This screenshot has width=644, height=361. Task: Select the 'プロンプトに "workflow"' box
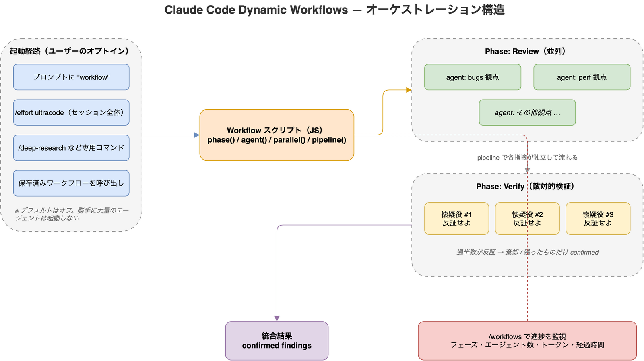click(x=71, y=77)
